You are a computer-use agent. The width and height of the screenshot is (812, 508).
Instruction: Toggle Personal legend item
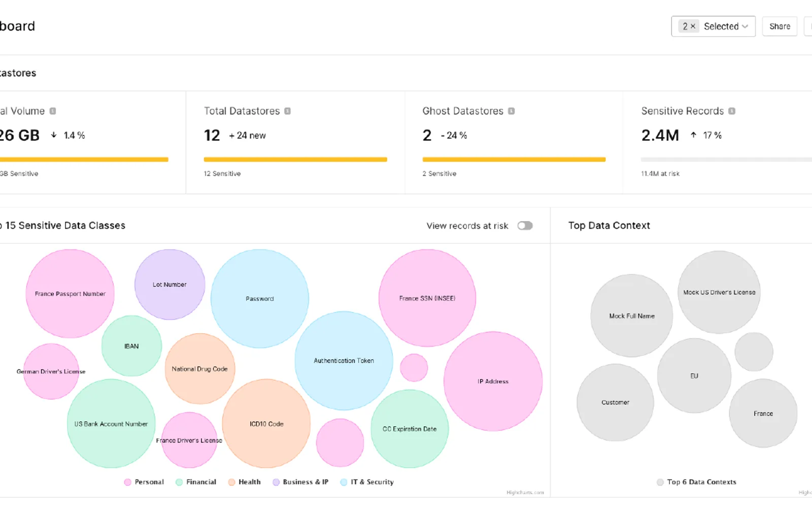click(144, 482)
